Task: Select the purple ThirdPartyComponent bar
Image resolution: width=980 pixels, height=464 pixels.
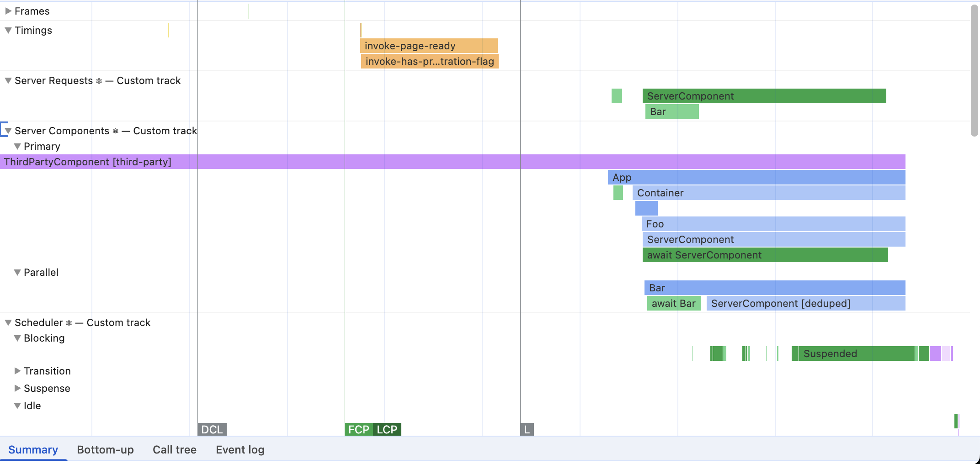Action: [453, 162]
